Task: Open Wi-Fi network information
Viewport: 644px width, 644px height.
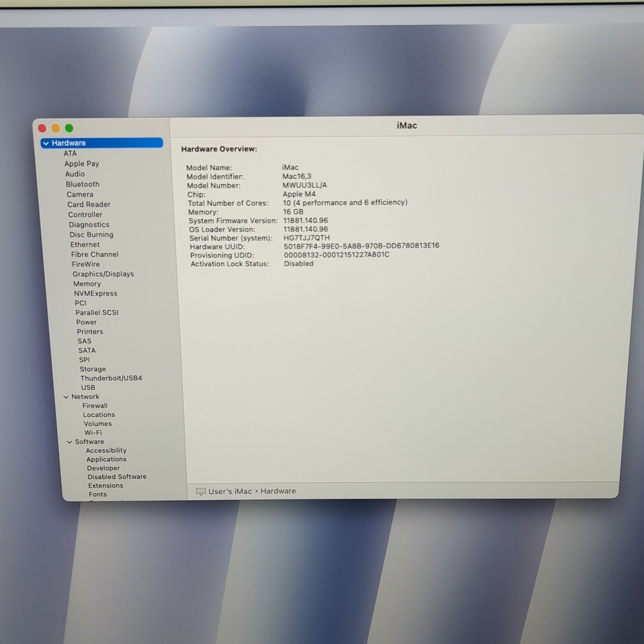Action: point(93,433)
